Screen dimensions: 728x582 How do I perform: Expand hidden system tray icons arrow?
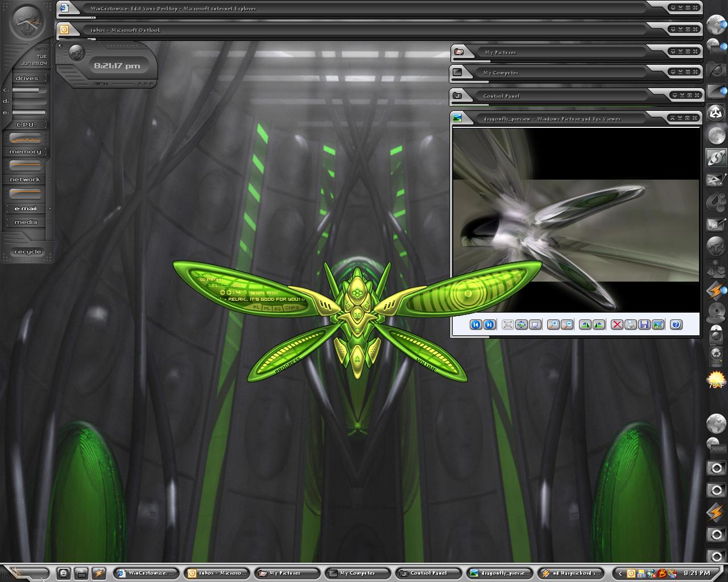pos(621,573)
